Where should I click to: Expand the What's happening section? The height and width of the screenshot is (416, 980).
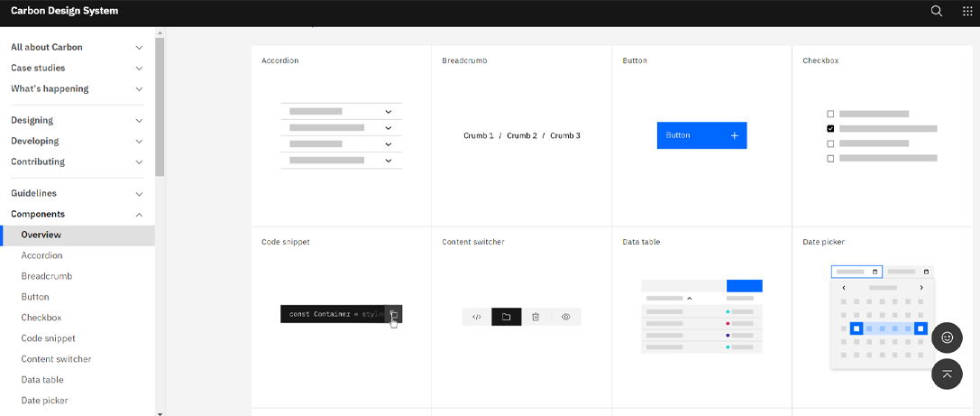point(78,88)
